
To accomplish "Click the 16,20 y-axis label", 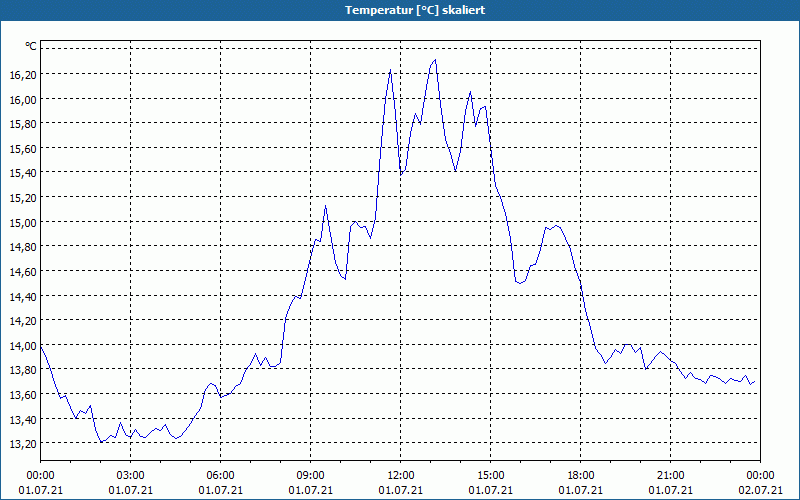I will point(23,74).
